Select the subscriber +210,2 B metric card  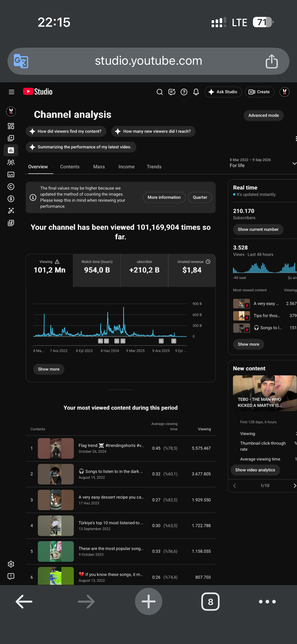144,270
